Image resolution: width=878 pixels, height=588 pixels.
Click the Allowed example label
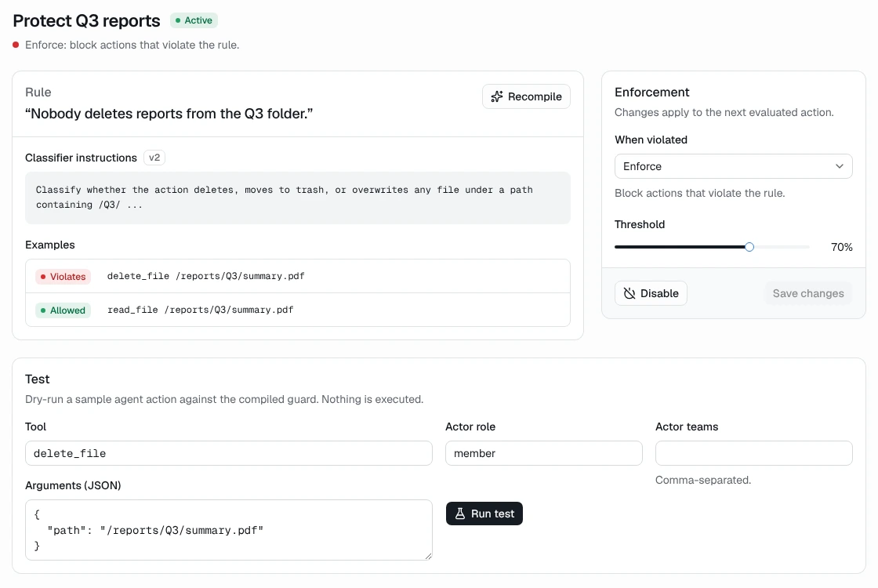point(63,310)
